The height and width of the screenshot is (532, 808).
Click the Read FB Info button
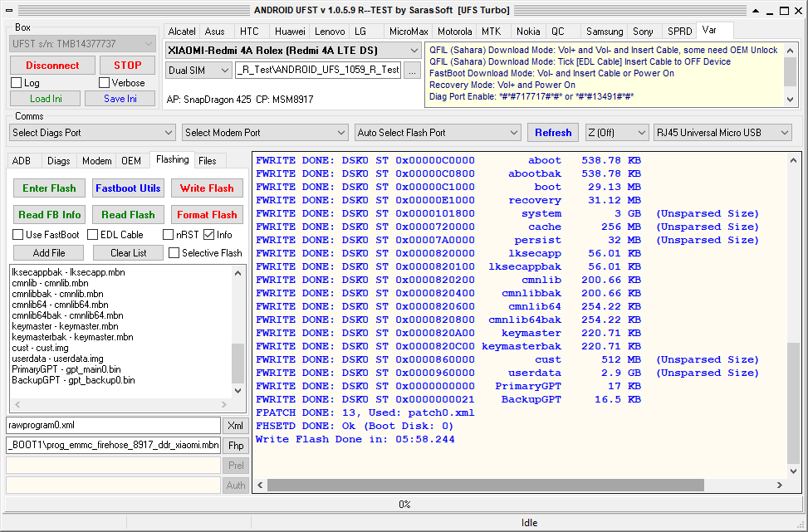[x=50, y=215]
